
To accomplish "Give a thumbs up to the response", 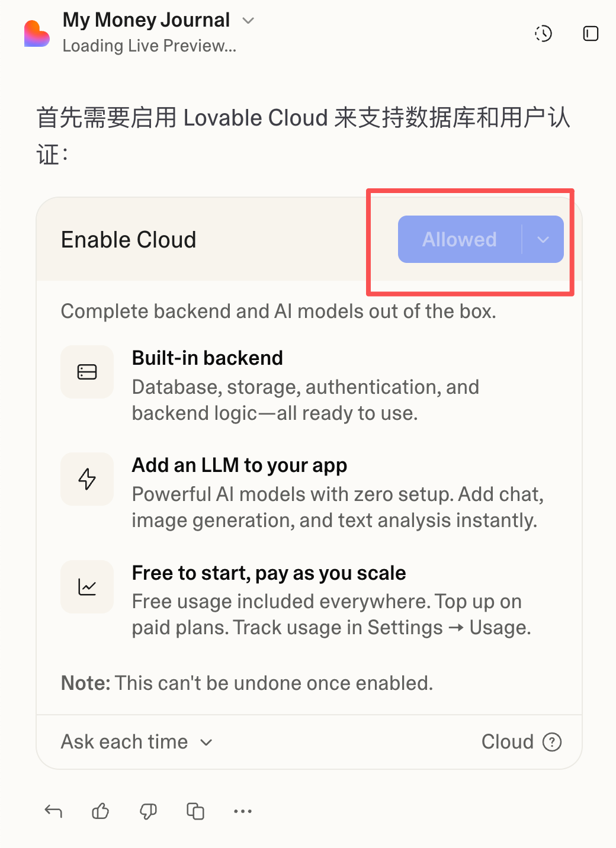I will 101,811.
